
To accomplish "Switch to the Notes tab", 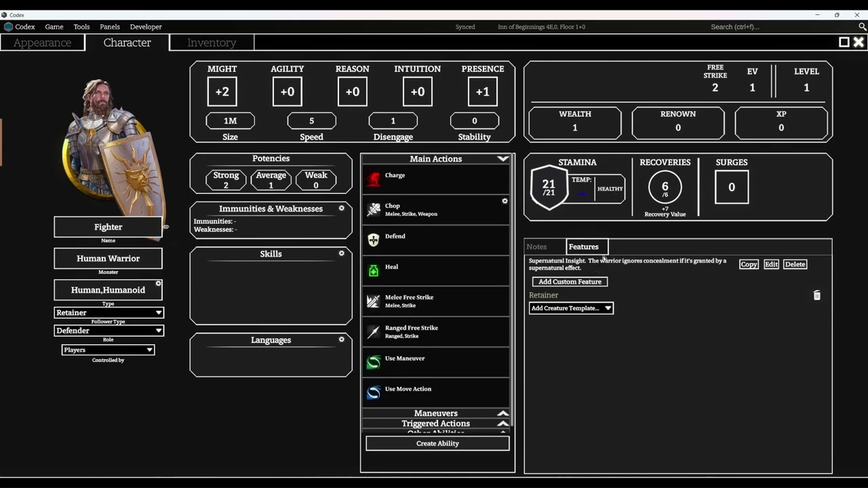I will coord(536,247).
